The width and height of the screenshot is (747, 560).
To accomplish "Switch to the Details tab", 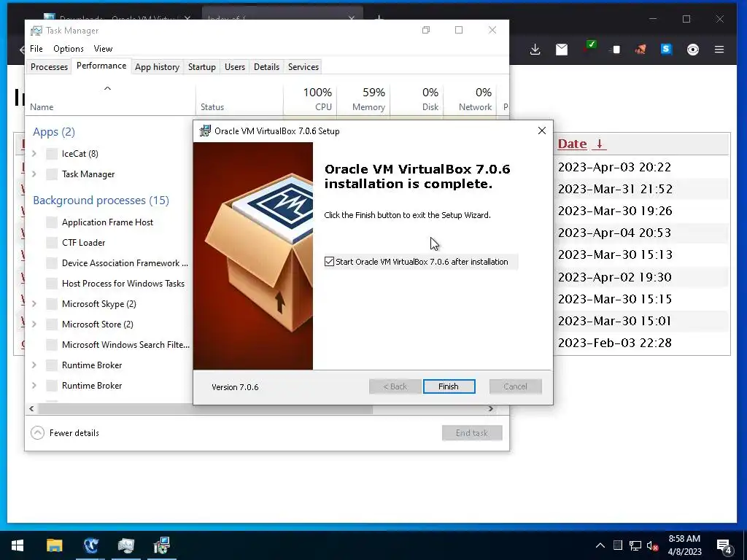I will [x=266, y=66].
